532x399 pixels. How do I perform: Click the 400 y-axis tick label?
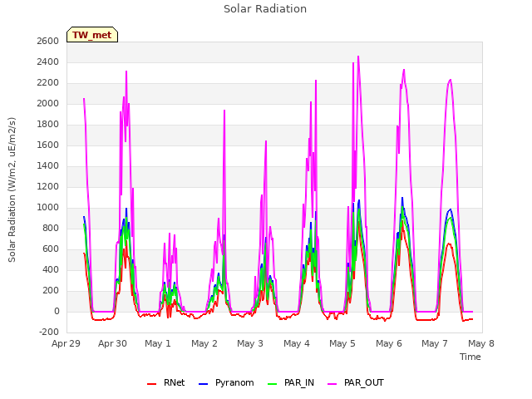click(51, 269)
